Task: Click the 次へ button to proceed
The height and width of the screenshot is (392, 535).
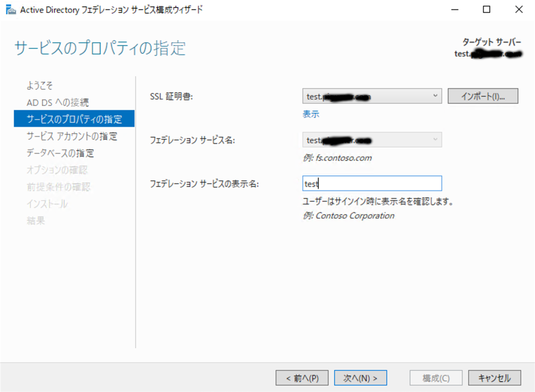Action: point(360,377)
